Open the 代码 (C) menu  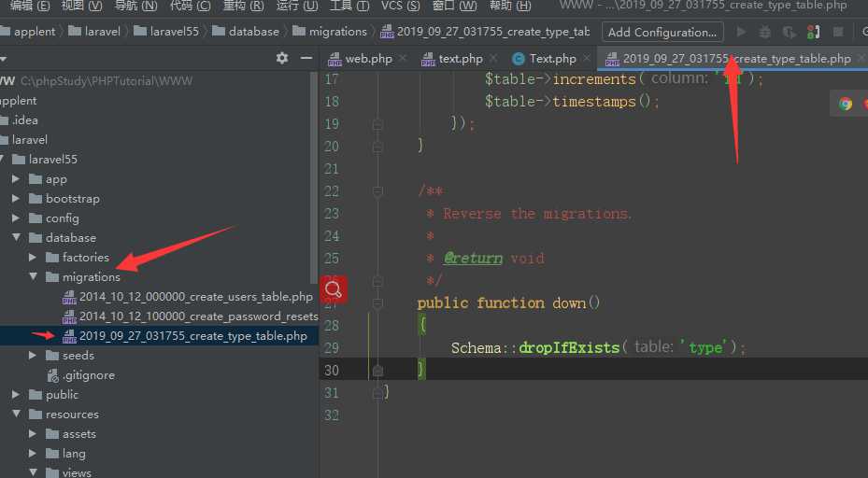tap(190, 6)
